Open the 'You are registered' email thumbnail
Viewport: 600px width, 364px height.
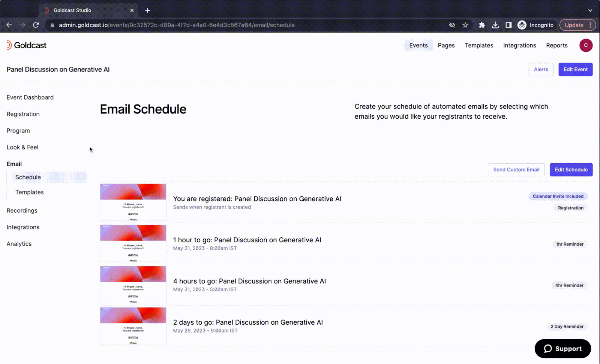[133, 202]
